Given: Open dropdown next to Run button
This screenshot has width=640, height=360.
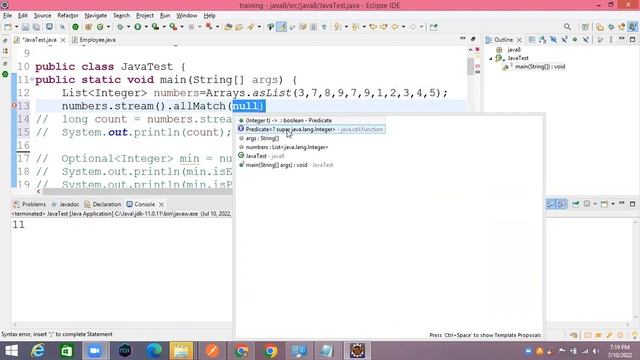Looking at the screenshot, I should click(x=146, y=27).
